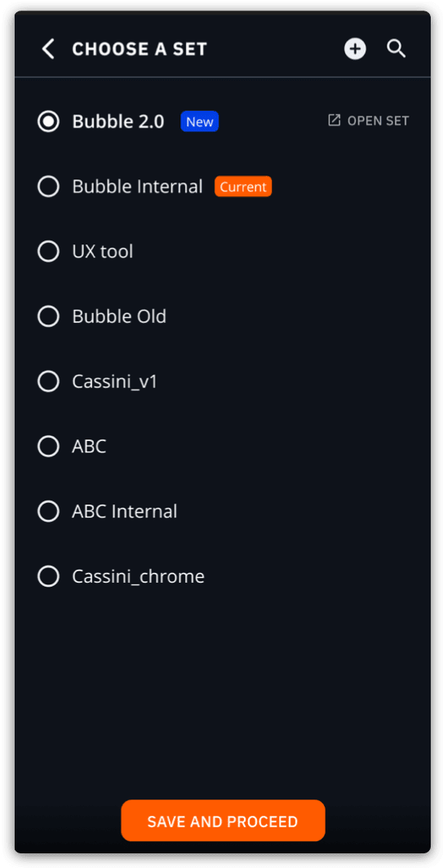The height and width of the screenshot is (868, 443).
Task: Click the Bubble 2.0 label text
Action: coord(118,121)
